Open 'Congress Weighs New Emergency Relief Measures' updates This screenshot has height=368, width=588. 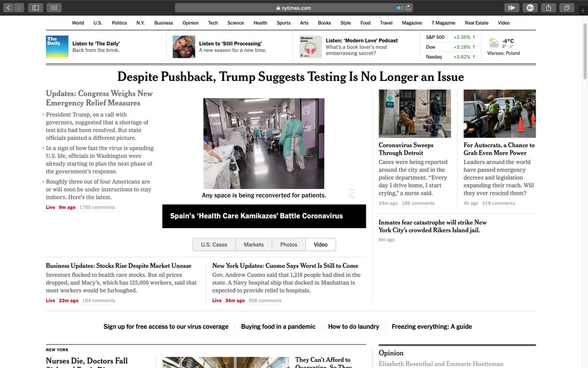[99, 98]
